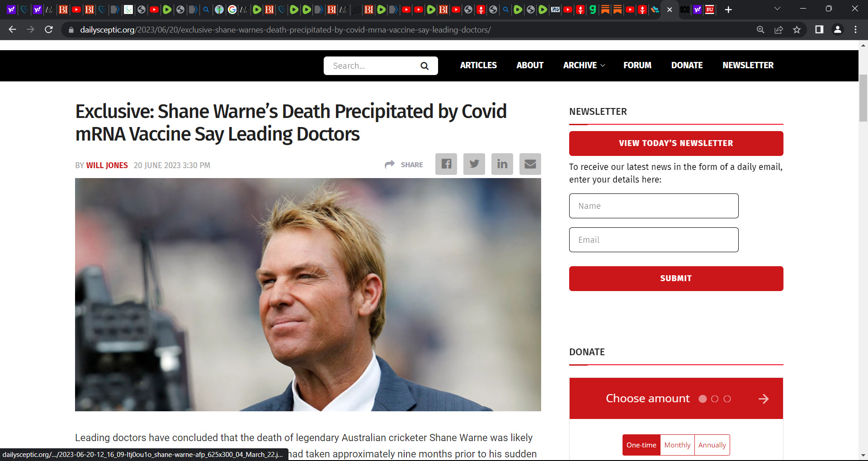Viewport: 868px width, 461px height.
Task: Open Chrome profile avatar icon
Action: [837, 30]
